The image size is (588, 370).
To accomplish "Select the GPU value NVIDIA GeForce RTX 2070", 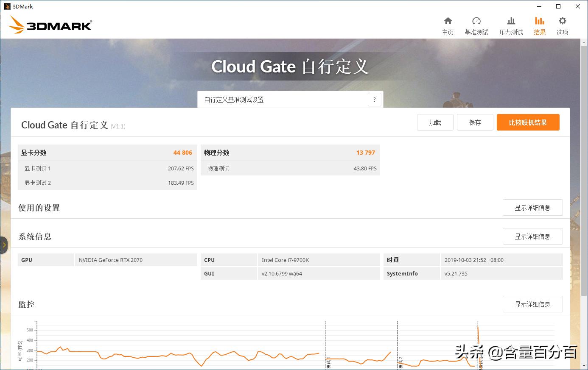I will pyautogui.click(x=111, y=259).
